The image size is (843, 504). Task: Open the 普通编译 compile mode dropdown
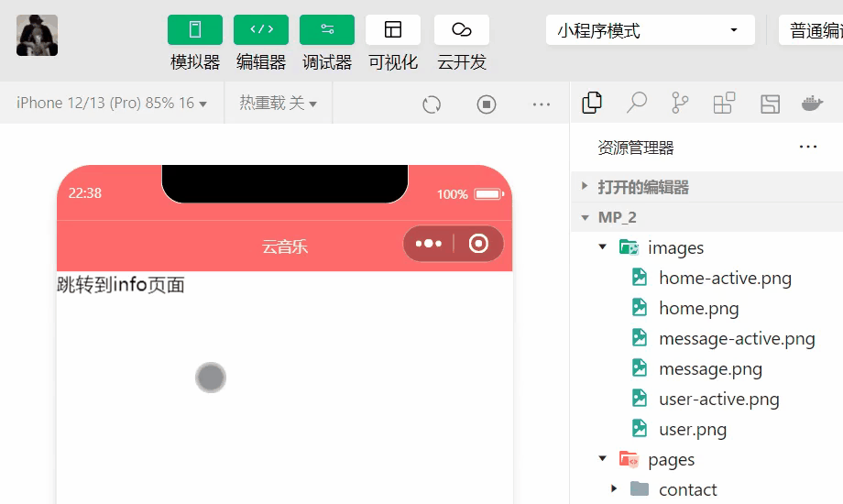click(x=811, y=30)
